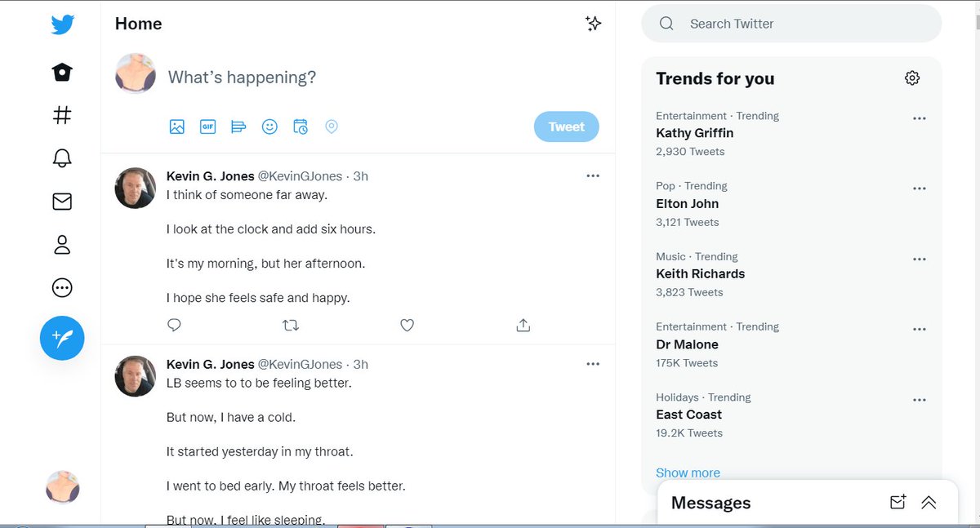Click the 'Trends for you' heading
980x528 pixels.
[x=715, y=78]
